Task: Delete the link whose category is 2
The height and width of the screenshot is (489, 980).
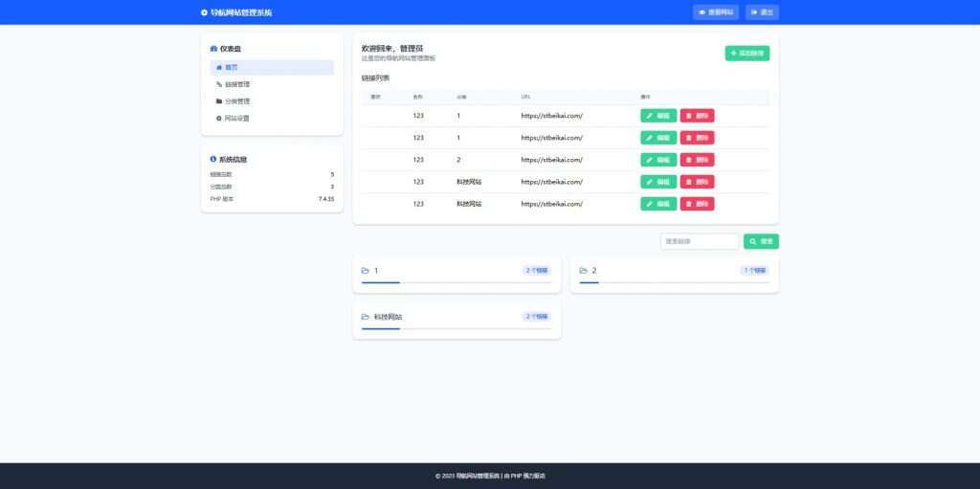Action: click(697, 160)
